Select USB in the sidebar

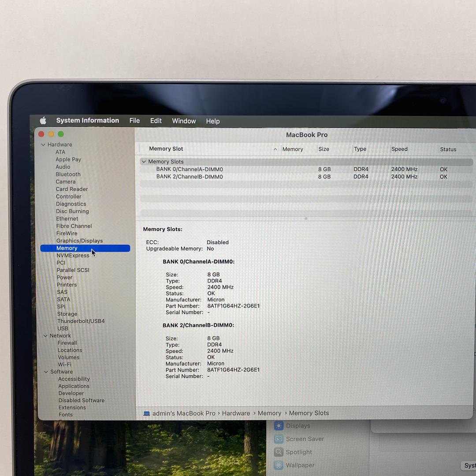click(x=63, y=328)
